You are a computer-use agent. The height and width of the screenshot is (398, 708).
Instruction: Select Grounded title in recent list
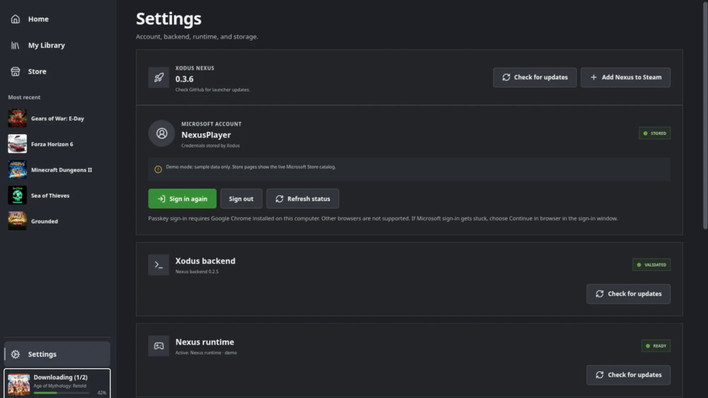pos(44,221)
